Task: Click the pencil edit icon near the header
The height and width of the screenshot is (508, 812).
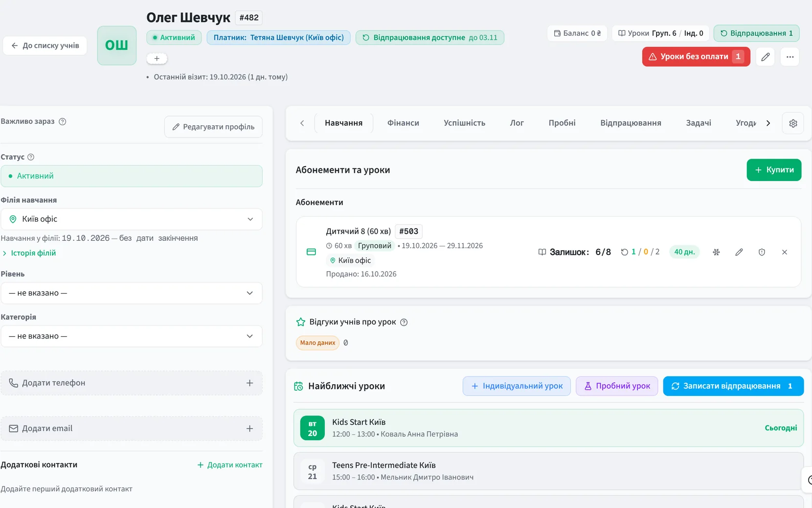Action: pyautogui.click(x=765, y=57)
